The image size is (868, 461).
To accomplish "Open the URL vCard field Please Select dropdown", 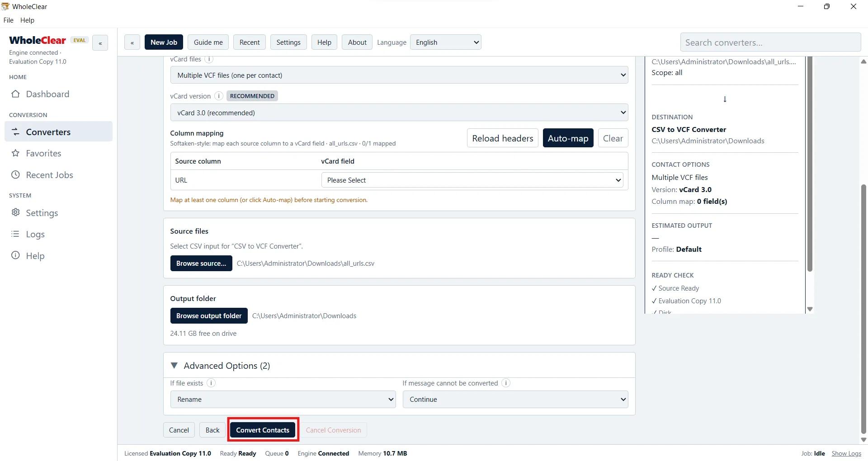I will tap(472, 180).
